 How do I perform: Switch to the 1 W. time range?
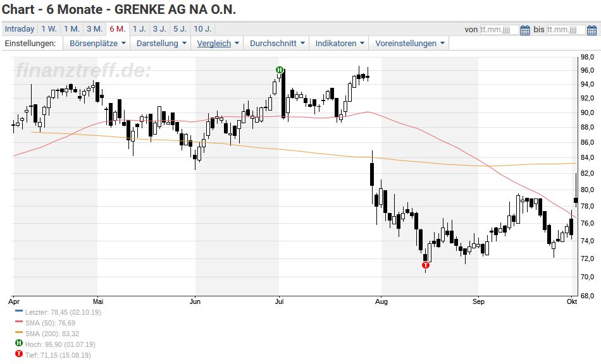49,29
